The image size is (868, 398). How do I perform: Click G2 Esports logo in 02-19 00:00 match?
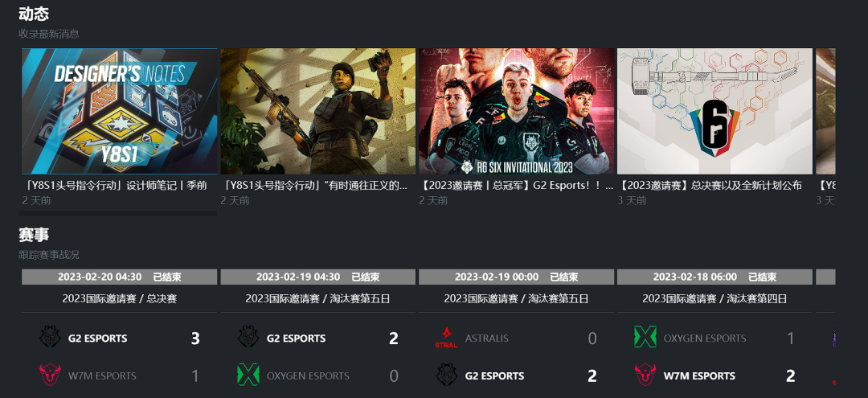pyautogui.click(x=446, y=375)
